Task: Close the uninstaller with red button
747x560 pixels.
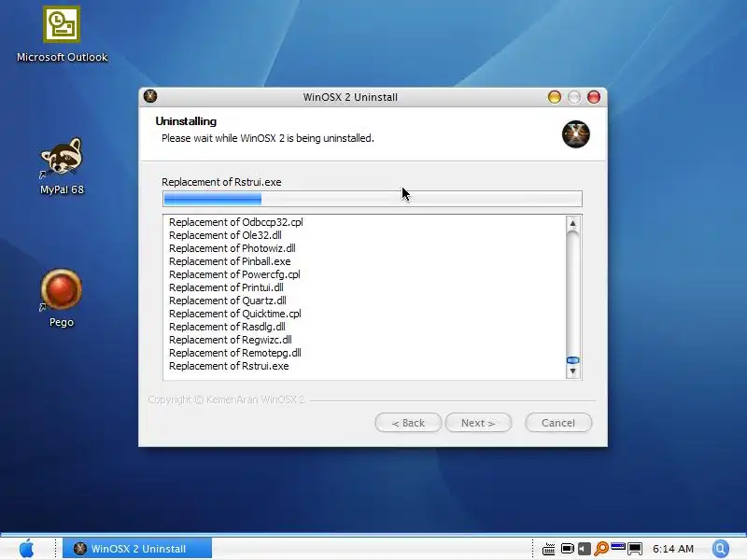Action: [594, 97]
